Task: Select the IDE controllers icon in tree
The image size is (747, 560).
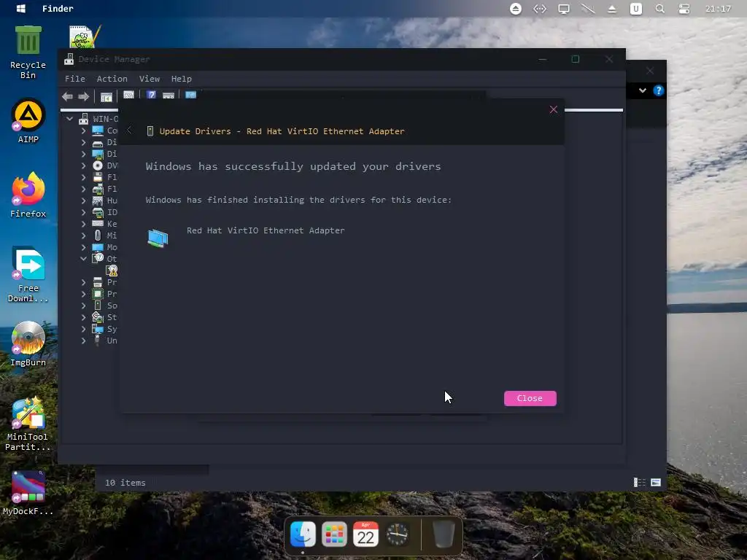Action: 98,212
